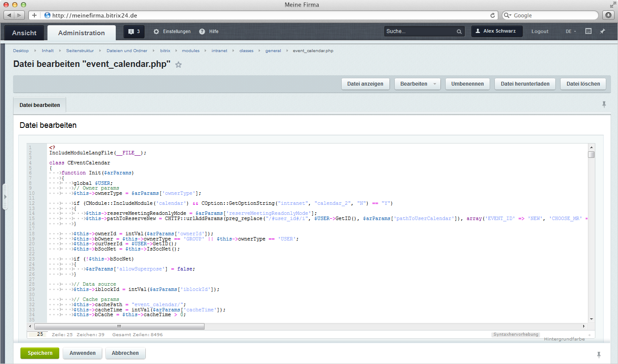Pin the bottom button bar

tap(599, 355)
